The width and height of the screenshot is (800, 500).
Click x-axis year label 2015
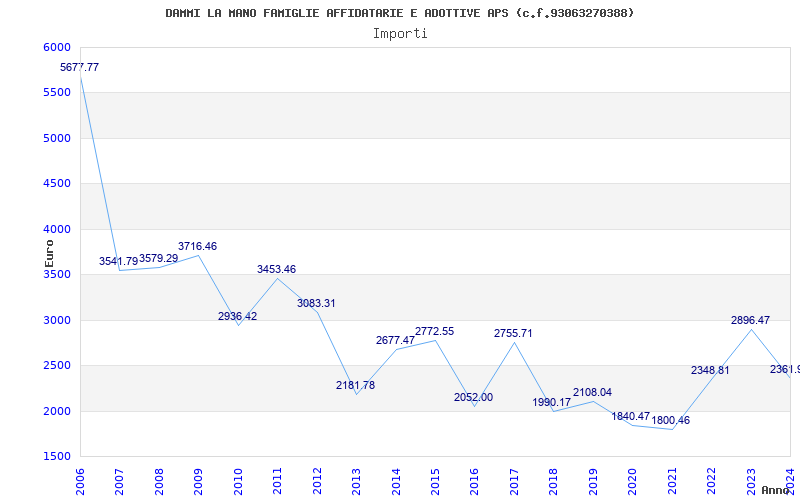pyautogui.click(x=435, y=481)
